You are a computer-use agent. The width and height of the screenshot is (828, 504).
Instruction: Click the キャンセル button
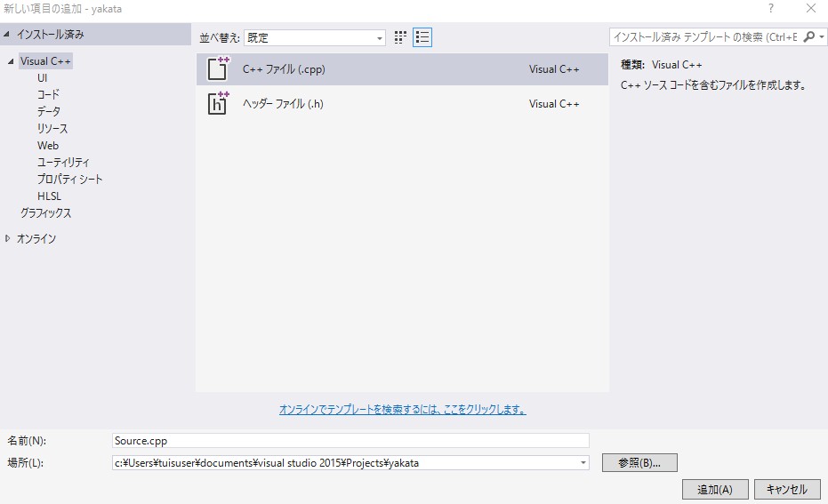click(x=787, y=489)
